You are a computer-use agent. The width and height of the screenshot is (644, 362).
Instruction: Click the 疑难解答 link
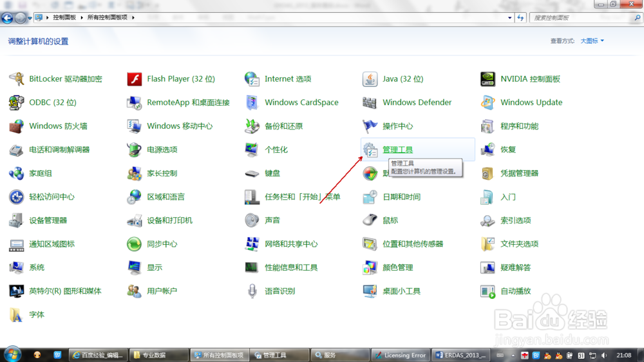click(516, 267)
